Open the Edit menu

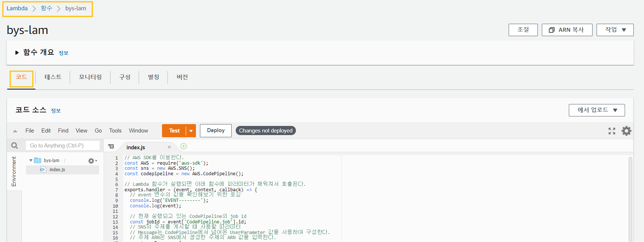pos(46,131)
